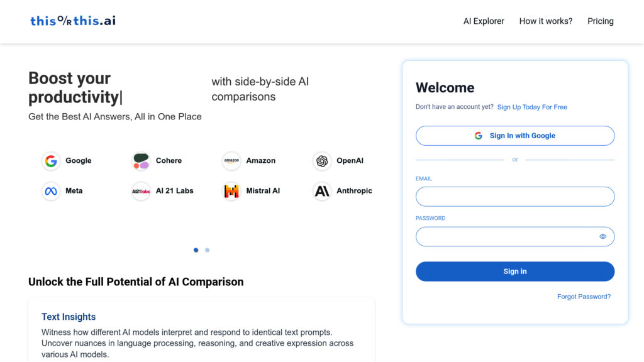Focus the Email input field

point(515,197)
